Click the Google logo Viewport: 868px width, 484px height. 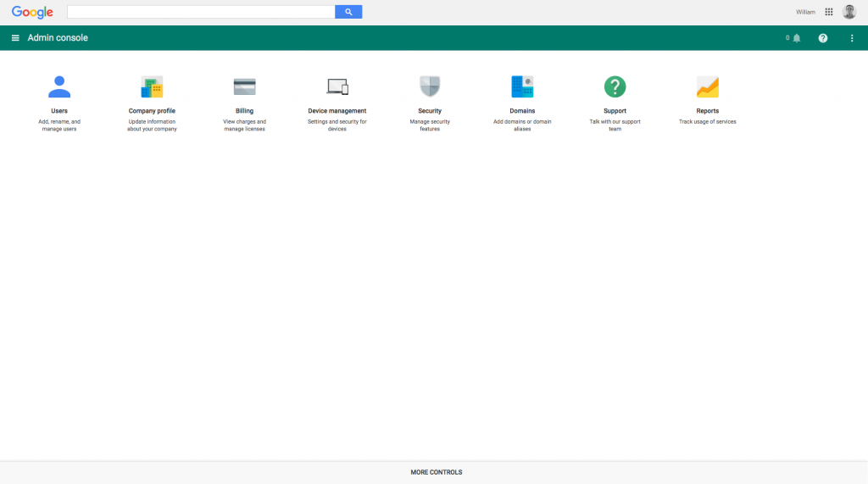click(x=32, y=12)
